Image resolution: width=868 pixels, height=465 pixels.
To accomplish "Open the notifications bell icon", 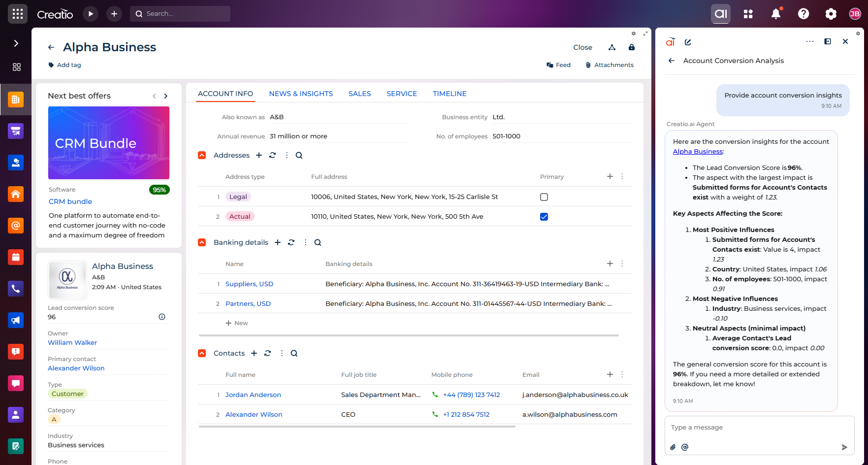I will tap(775, 14).
